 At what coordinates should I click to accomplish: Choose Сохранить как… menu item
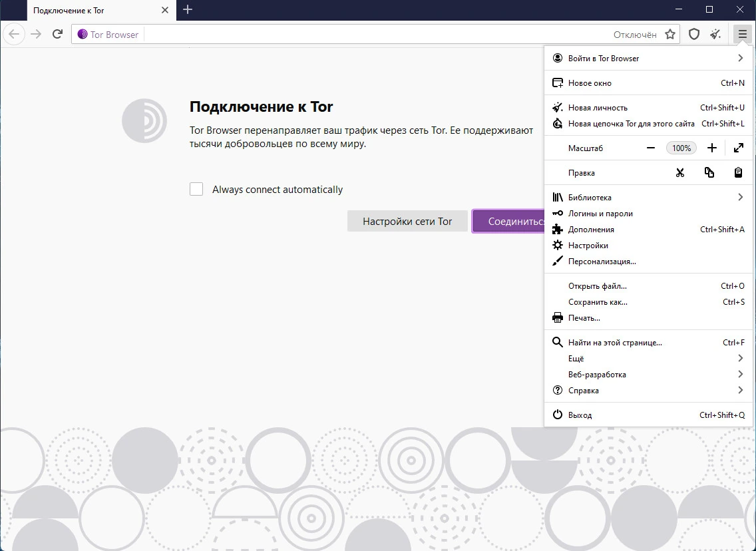click(x=648, y=301)
